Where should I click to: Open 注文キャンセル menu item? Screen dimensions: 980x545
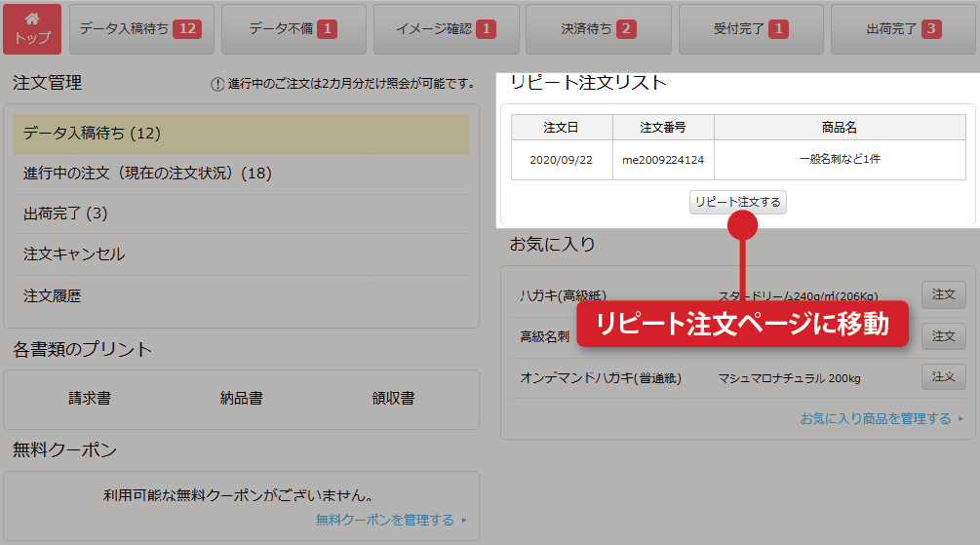(241, 254)
